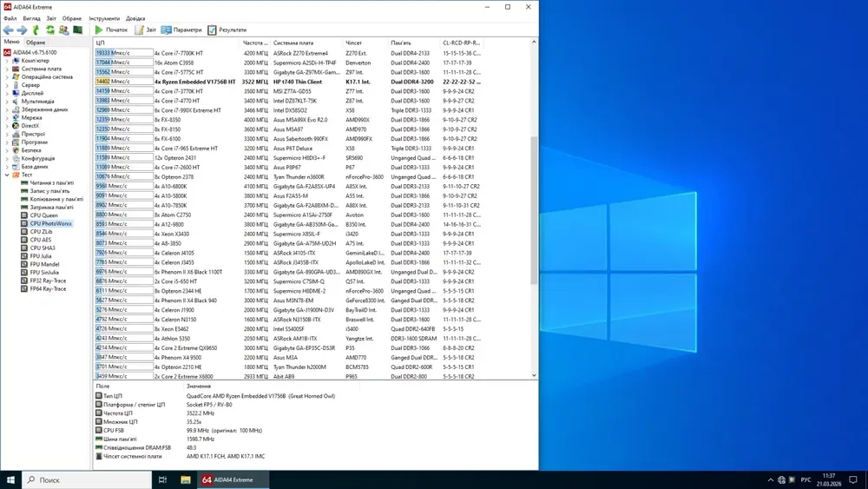The height and width of the screenshot is (489, 868).
Task: Click the green Up level arrow icon
Action: [36, 30]
